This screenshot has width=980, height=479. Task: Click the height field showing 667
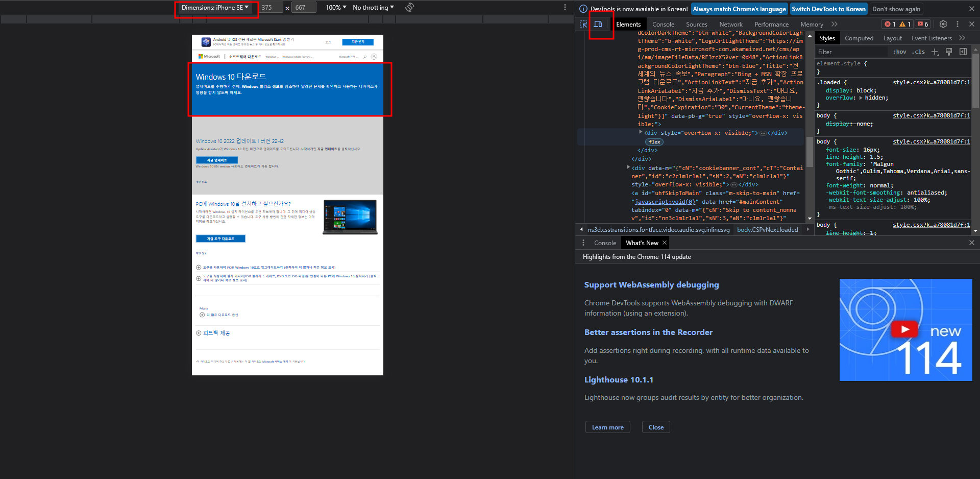pyautogui.click(x=304, y=8)
